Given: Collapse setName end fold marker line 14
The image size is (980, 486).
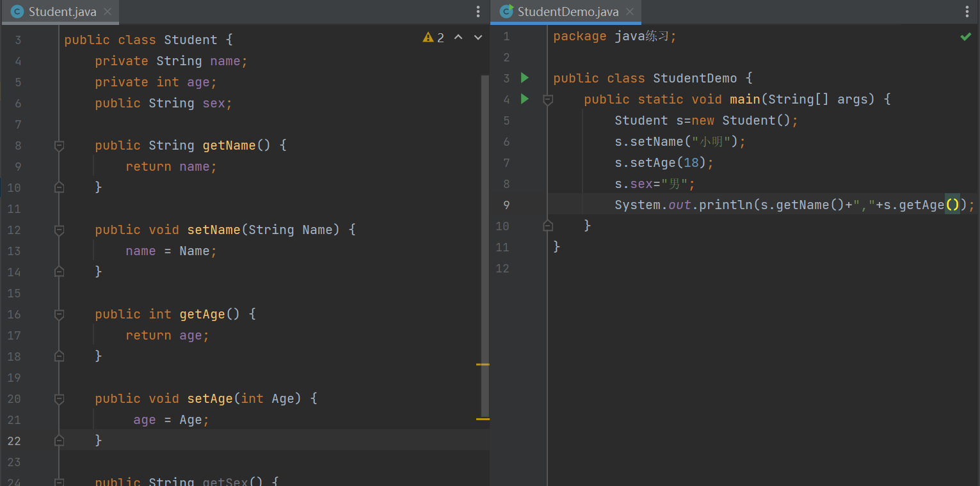Looking at the screenshot, I should click(59, 272).
